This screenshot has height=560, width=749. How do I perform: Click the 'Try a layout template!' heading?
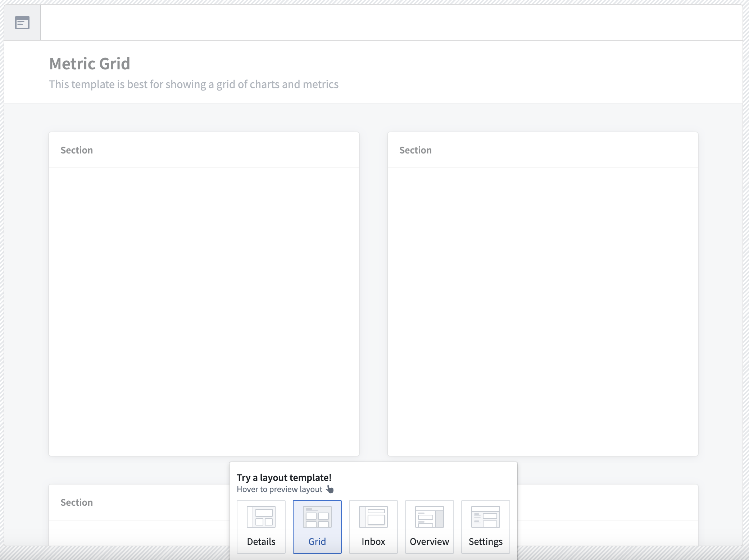pos(284,478)
